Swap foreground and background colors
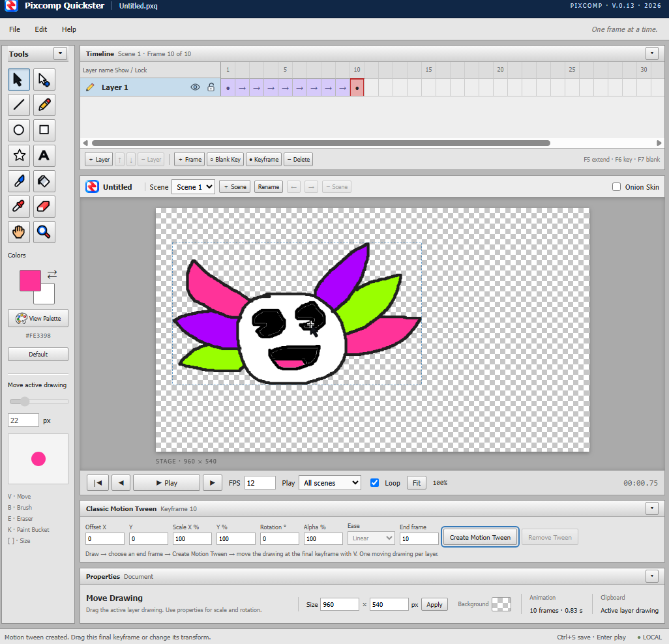This screenshot has height=644, width=669. [x=52, y=274]
